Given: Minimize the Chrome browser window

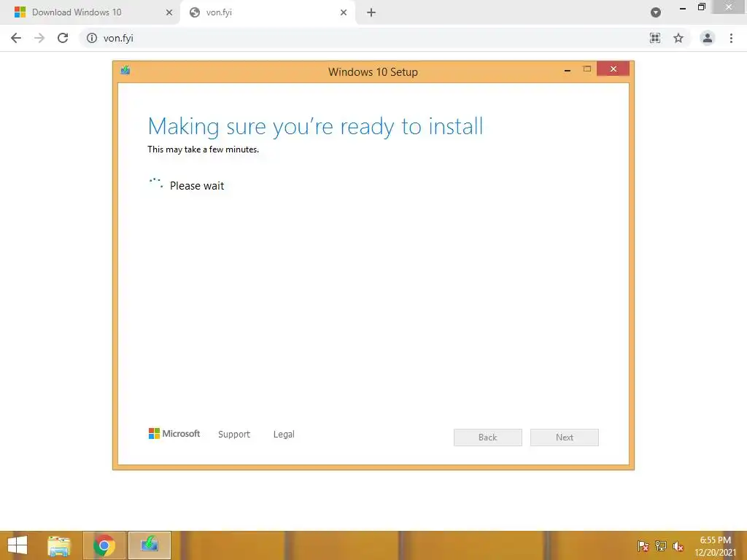Looking at the screenshot, I should point(683,8).
